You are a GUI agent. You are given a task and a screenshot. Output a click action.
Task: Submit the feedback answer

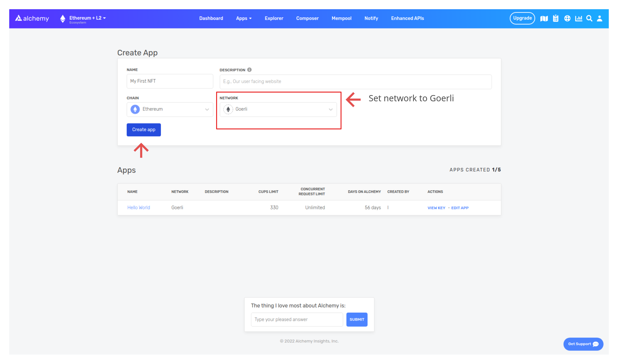tap(357, 319)
